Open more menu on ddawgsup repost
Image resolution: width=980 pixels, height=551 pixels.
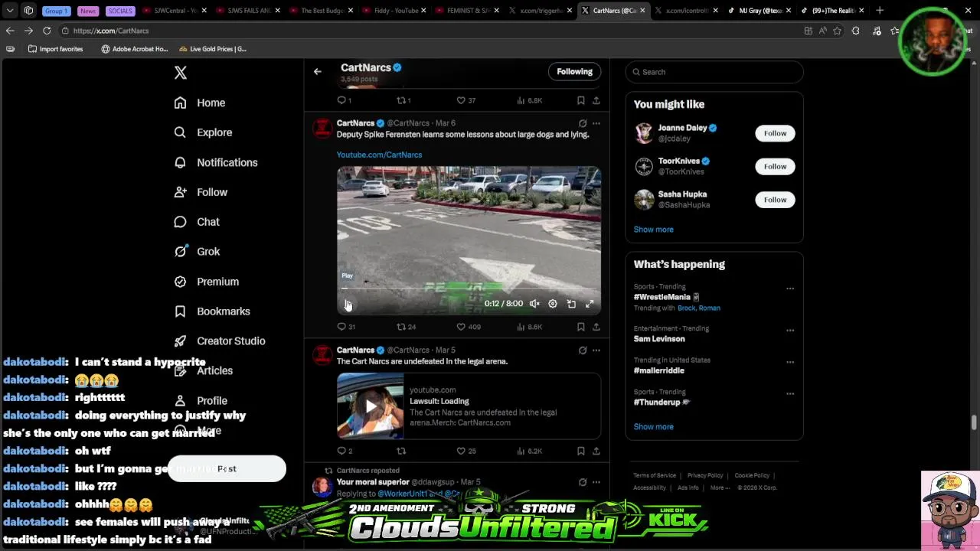click(596, 483)
